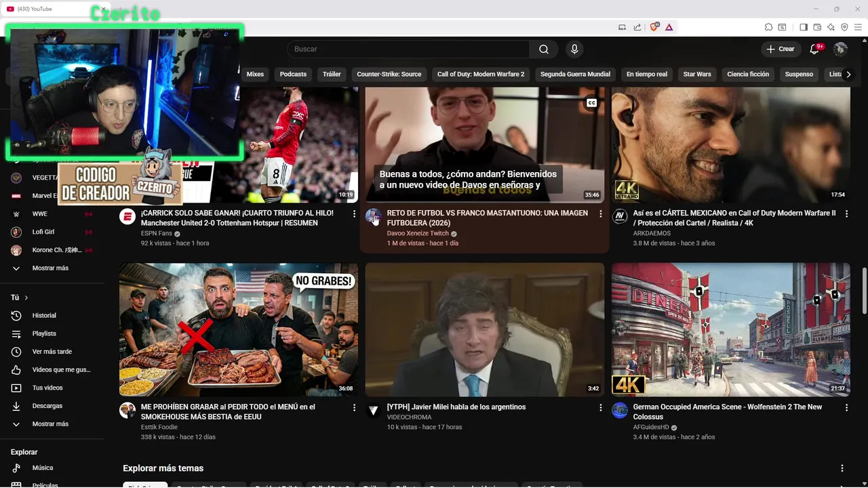This screenshot has height=488, width=868.
Task: Open liked videos 'Videos que me gus...'
Action: pyautogui.click(x=52, y=369)
